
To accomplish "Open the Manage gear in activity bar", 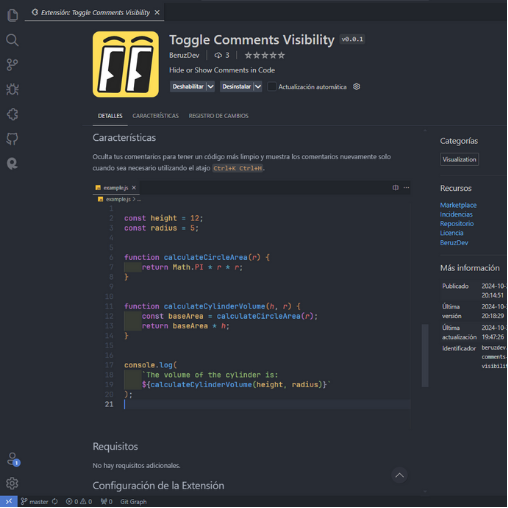I will (12, 483).
